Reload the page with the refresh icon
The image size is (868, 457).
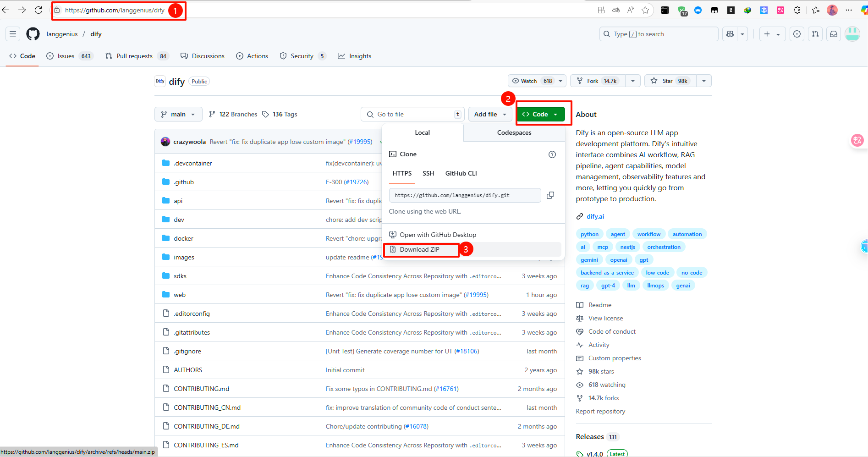[x=38, y=10]
